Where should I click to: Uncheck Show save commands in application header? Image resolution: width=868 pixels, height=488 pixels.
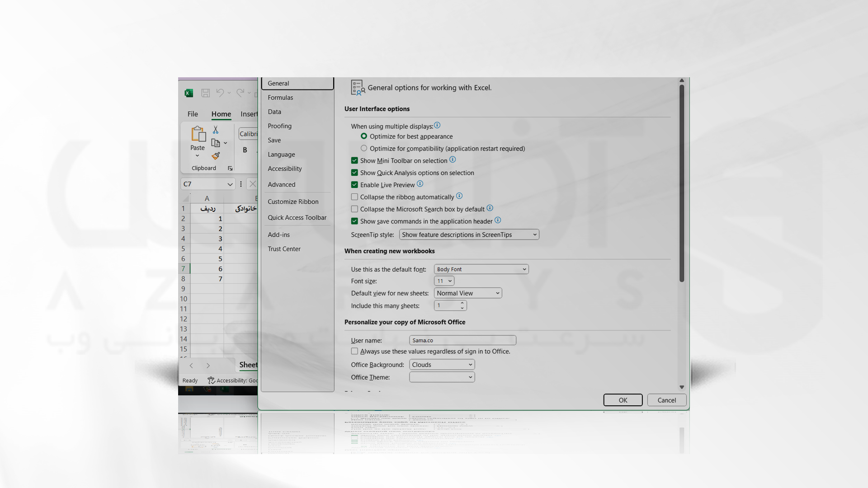(x=354, y=221)
